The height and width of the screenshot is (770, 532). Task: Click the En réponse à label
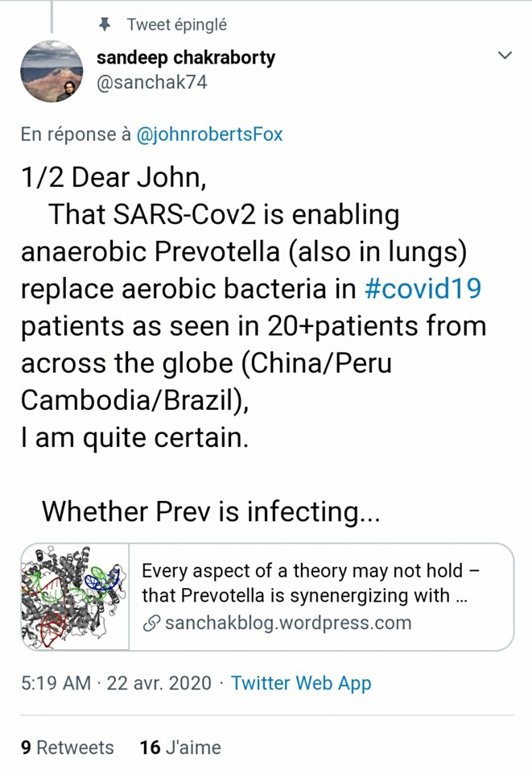tap(76, 134)
